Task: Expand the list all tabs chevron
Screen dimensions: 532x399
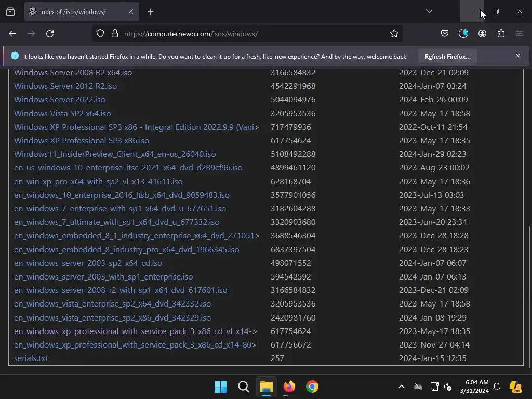Action: (429, 11)
